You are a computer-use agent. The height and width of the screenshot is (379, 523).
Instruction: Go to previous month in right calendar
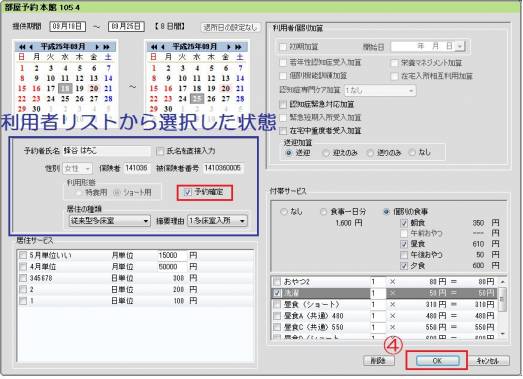click(163, 47)
